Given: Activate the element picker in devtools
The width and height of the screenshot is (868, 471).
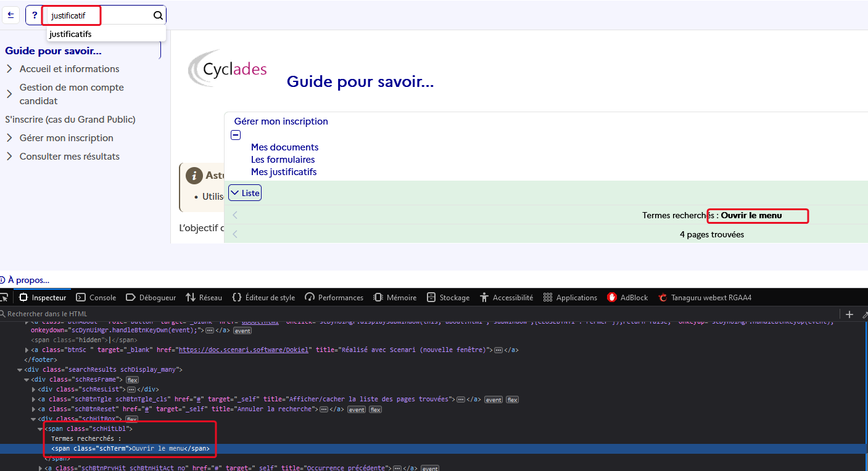Looking at the screenshot, I should click(4, 298).
